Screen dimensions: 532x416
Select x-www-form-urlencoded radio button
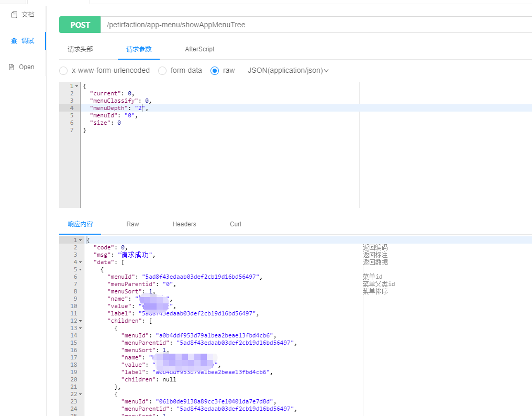coord(63,71)
